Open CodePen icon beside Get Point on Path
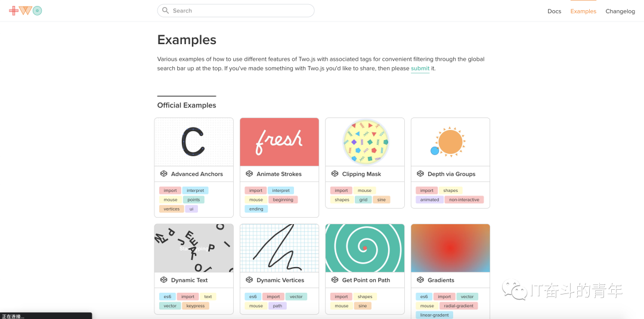The width and height of the screenshot is (644, 319). (x=335, y=280)
